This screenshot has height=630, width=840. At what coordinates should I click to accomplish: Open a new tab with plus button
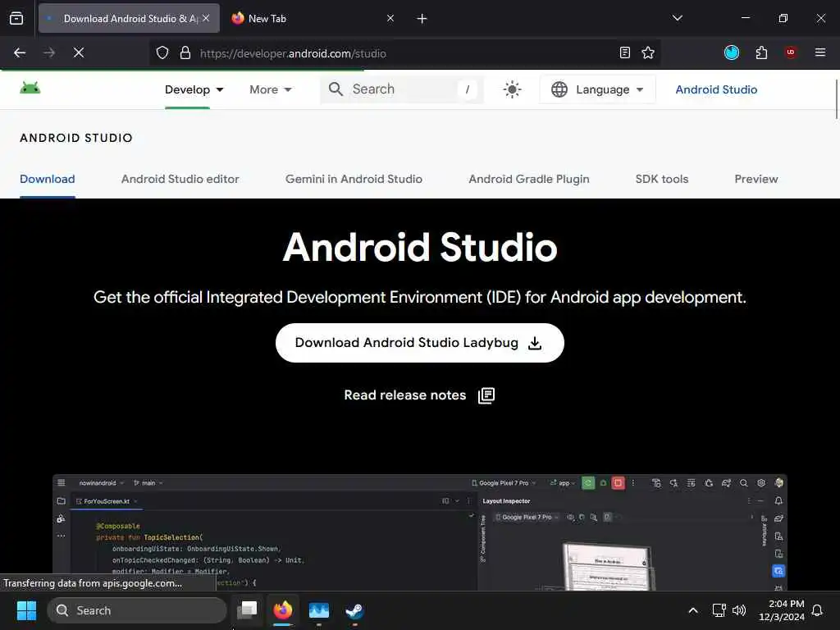pos(422,19)
